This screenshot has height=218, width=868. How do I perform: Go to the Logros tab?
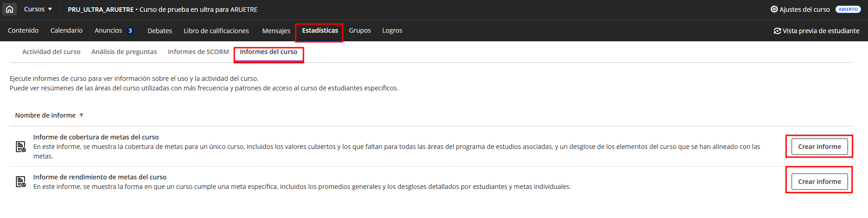click(x=392, y=30)
